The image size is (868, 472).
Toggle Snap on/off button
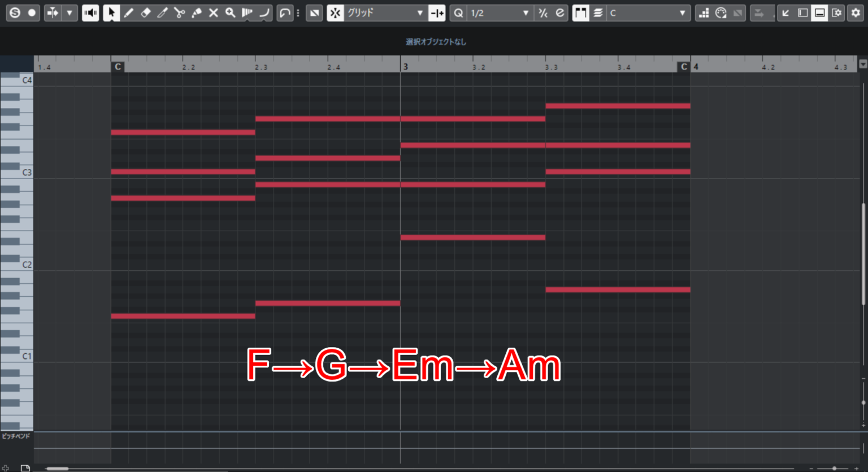[x=335, y=12]
